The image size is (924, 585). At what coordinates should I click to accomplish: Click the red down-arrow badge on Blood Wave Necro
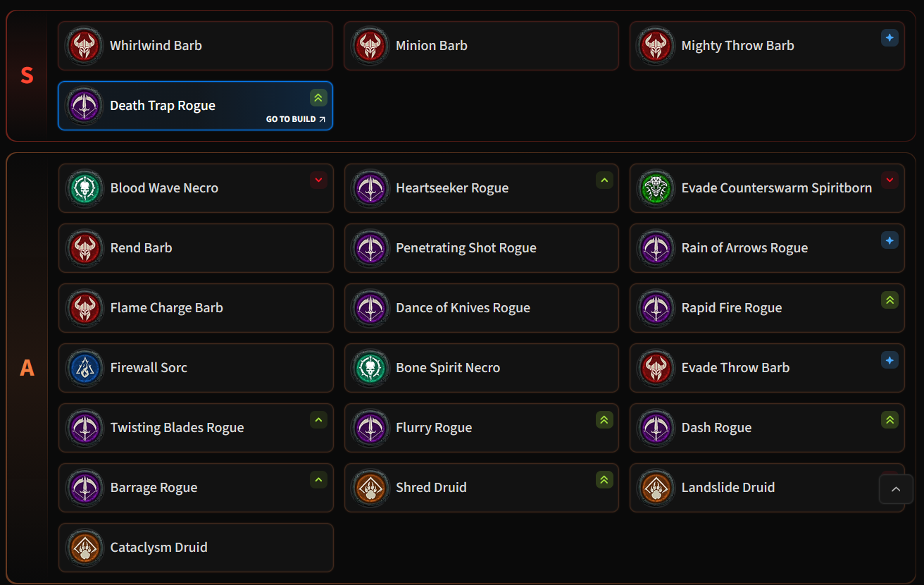tap(318, 180)
